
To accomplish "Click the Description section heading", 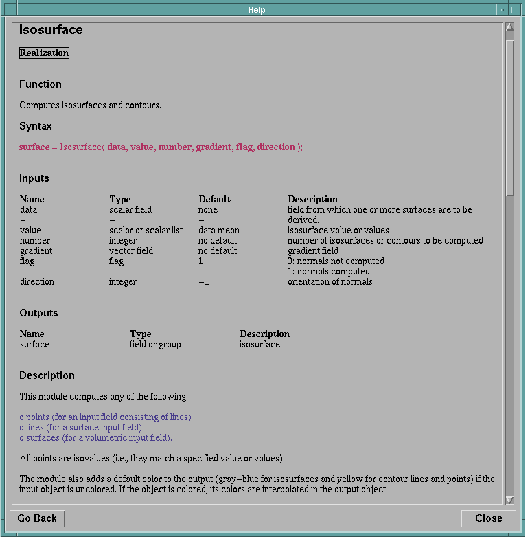I will point(47,375).
